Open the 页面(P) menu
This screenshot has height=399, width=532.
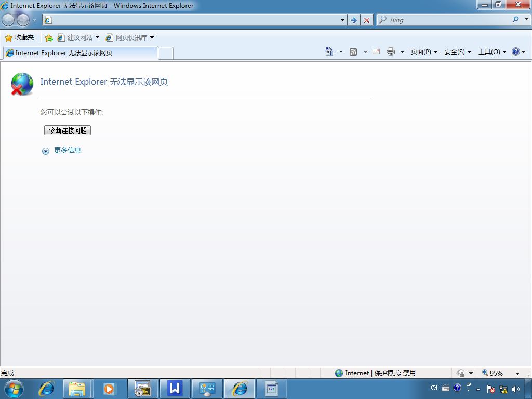[424, 52]
